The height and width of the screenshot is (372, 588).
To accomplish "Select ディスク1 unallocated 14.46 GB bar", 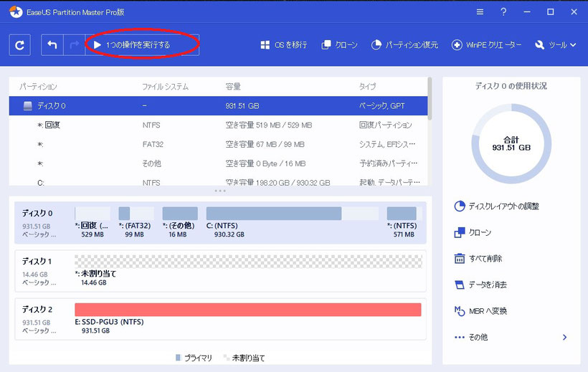I will point(248,262).
